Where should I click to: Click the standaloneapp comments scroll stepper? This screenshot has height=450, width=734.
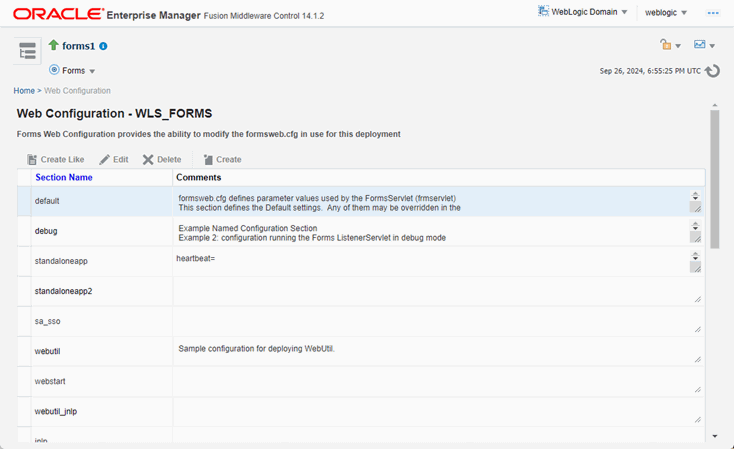point(696,256)
